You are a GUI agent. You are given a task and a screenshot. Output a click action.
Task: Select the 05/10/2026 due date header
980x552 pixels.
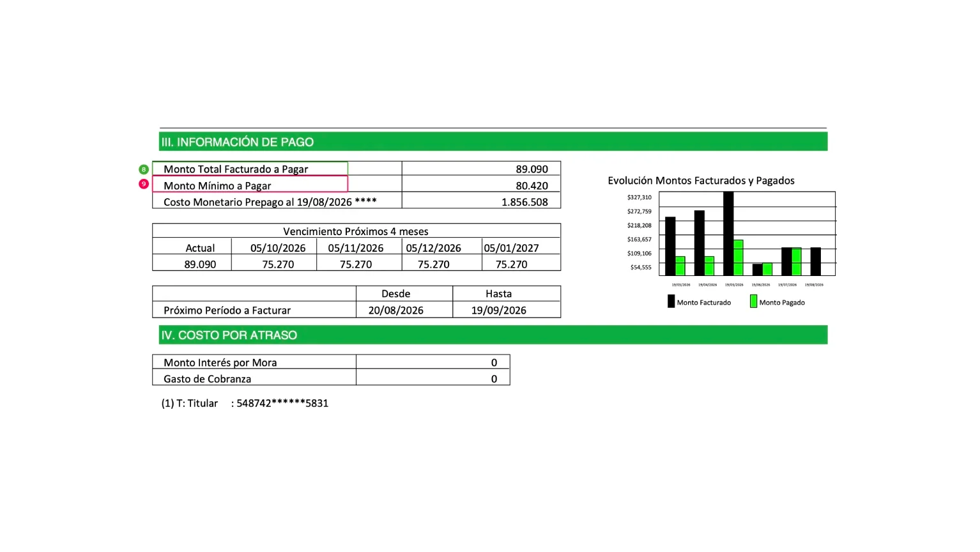[x=278, y=248]
